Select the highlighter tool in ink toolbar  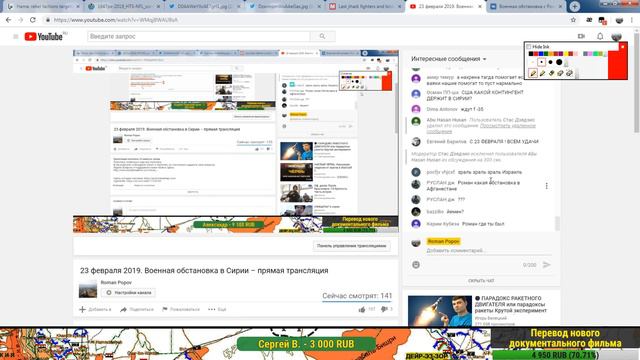542,73
